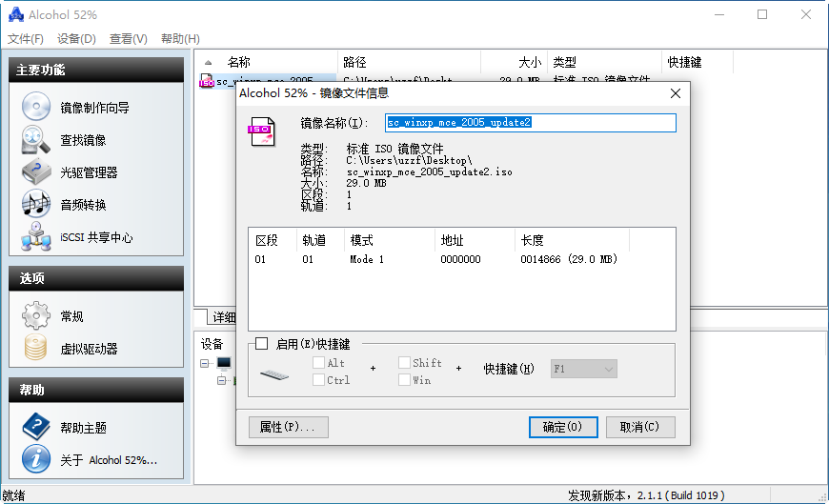Open the F1 hotkey dropdown
Screen dimensions: 829x504
point(584,369)
